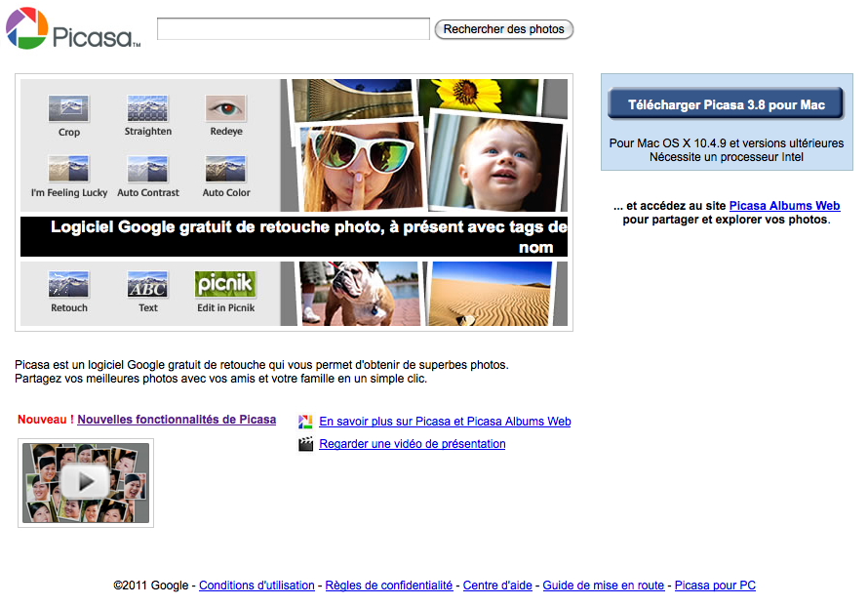Open Nouvelles fonctionnalités de Picasa link
The height and width of the screenshot is (606, 868).
pos(177,420)
